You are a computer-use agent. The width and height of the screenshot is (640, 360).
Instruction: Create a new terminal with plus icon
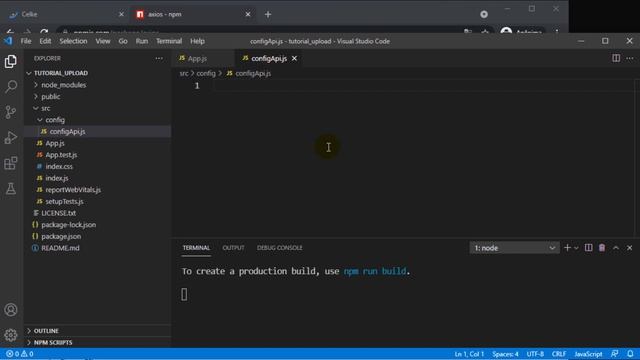coord(567,248)
